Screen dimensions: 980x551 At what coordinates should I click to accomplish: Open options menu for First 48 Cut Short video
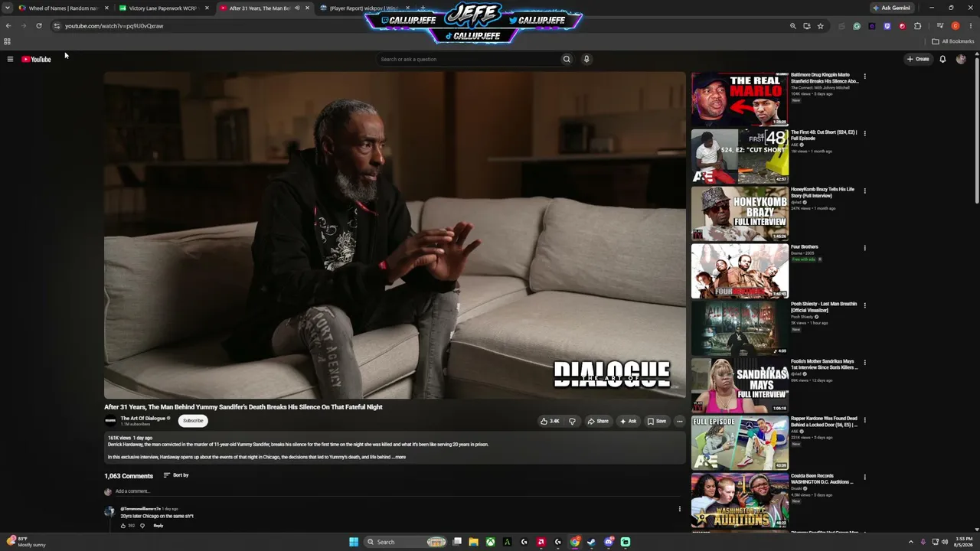click(864, 133)
